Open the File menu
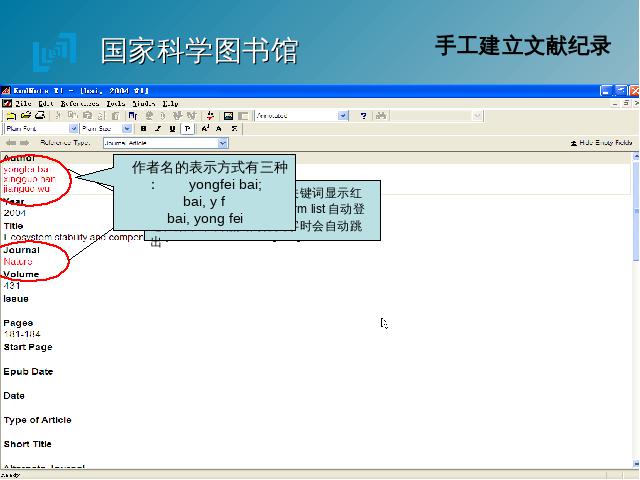This screenshot has height=480, width=640. 23,103
